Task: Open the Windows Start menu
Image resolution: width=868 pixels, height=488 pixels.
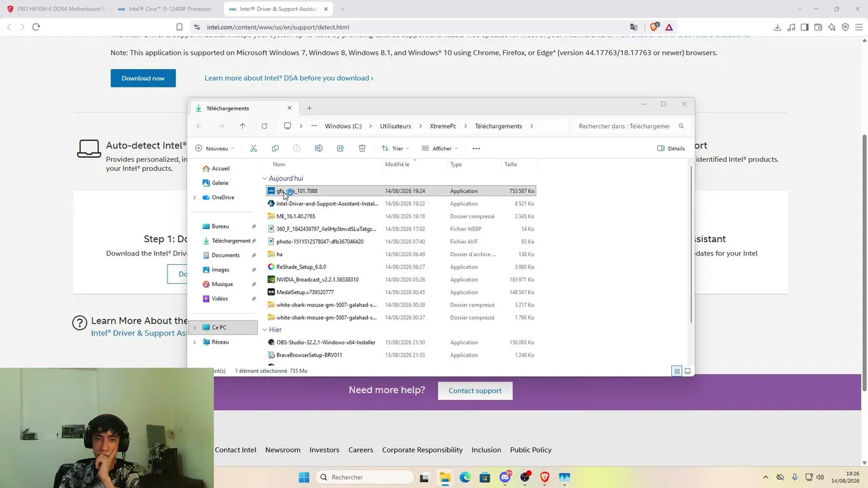Action: pos(304,477)
